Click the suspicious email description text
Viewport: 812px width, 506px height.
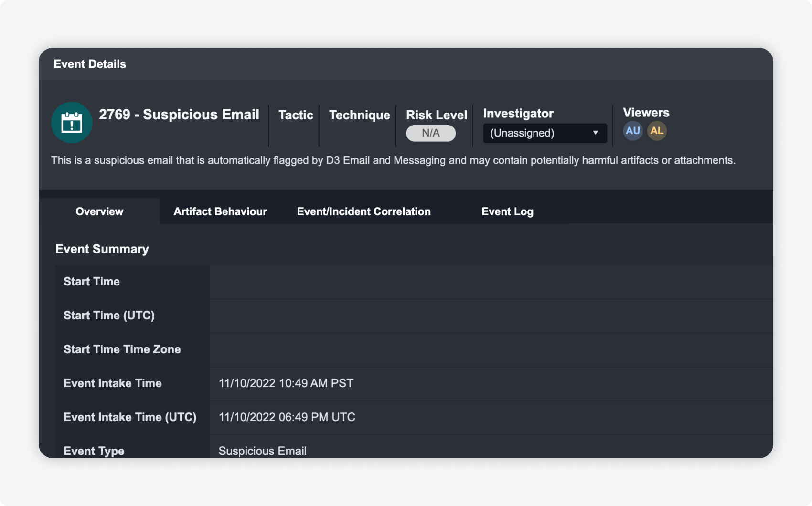click(x=393, y=160)
